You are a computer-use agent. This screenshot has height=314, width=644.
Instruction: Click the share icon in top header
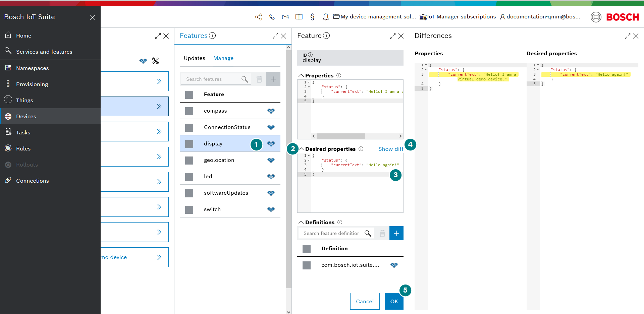pos(259,17)
